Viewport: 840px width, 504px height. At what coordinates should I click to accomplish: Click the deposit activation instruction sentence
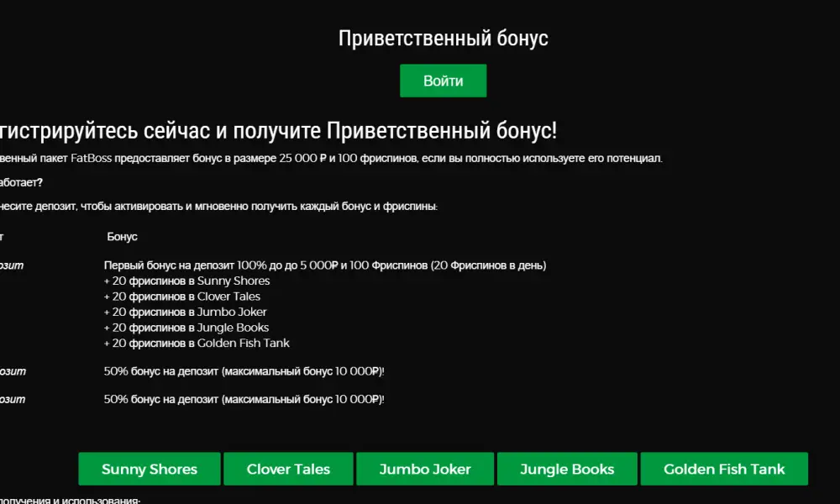[x=218, y=206]
